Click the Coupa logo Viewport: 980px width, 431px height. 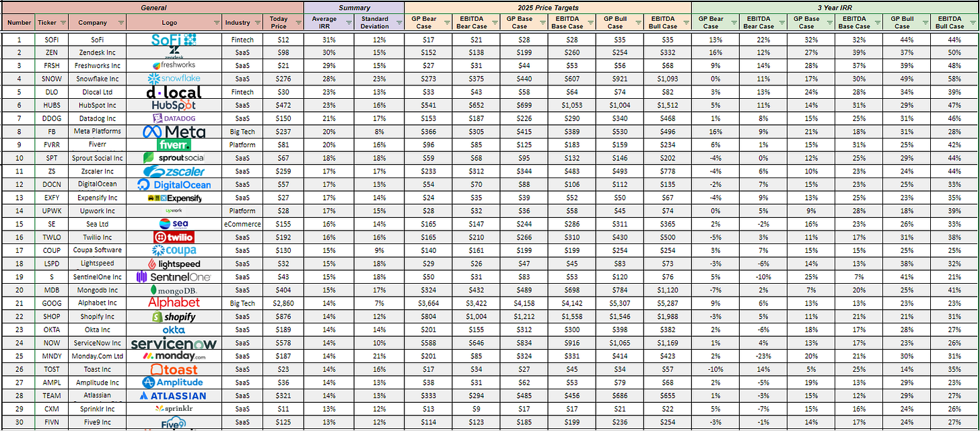(x=174, y=249)
